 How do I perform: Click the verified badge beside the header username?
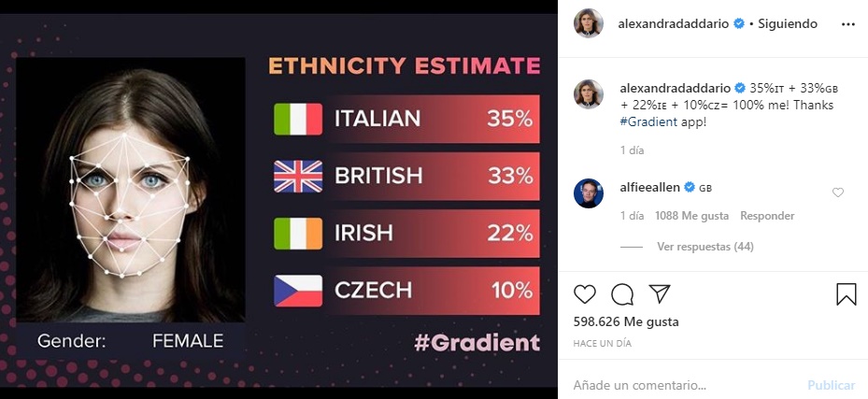tap(739, 23)
